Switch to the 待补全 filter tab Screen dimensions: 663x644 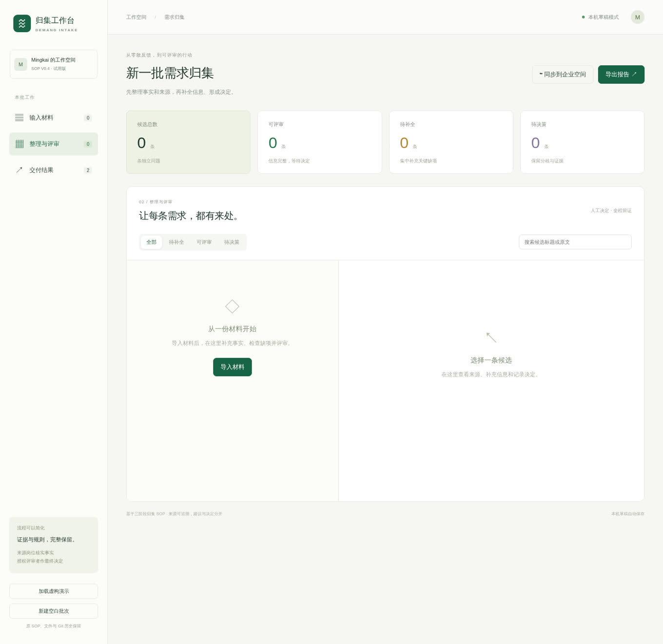176,242
